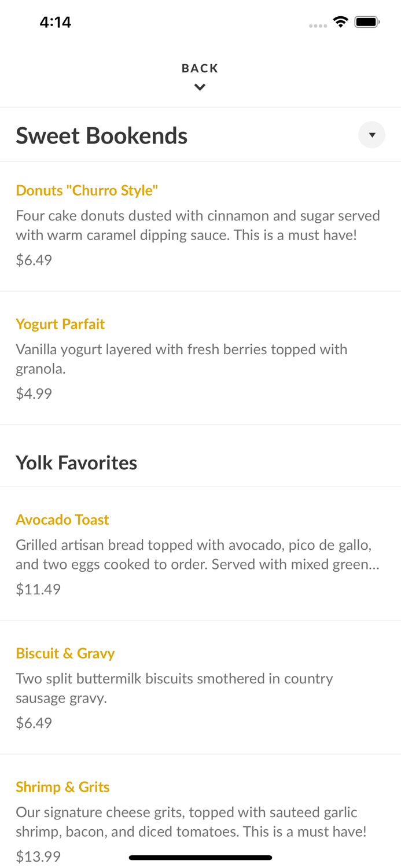Tap the Sweet Bookends section header
401x868 pixels.
pos(102,135)
